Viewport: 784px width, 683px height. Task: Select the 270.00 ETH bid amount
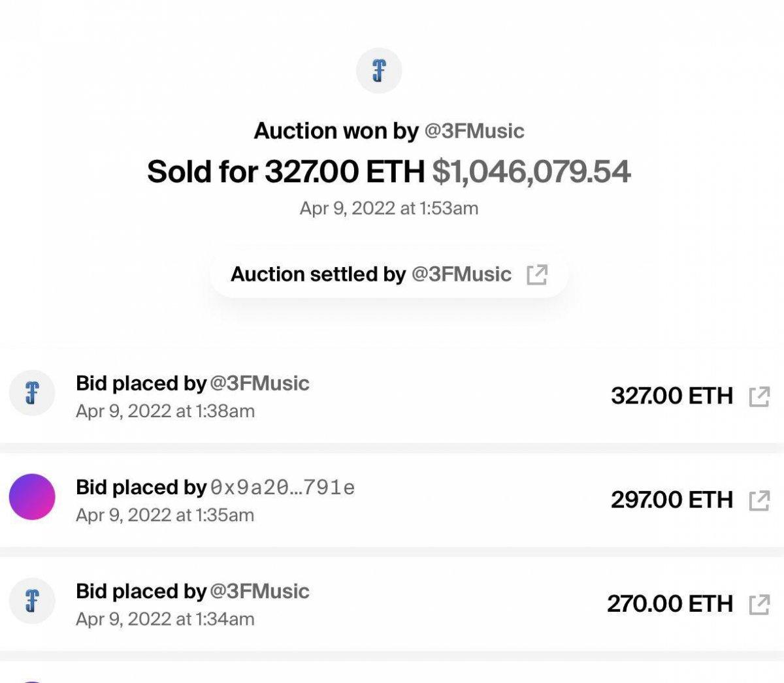click(x=670, y=603)
